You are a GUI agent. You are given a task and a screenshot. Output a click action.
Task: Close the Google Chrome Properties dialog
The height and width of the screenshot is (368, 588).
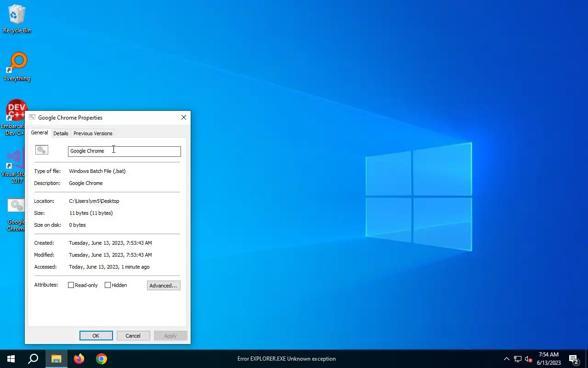(x=184, y=117)
